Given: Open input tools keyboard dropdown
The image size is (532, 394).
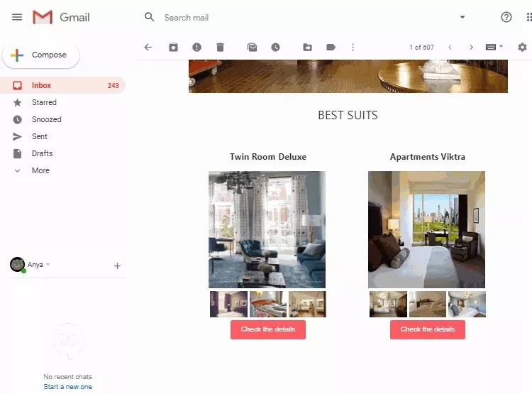Looking at the screenshot, I should (494, 47).
